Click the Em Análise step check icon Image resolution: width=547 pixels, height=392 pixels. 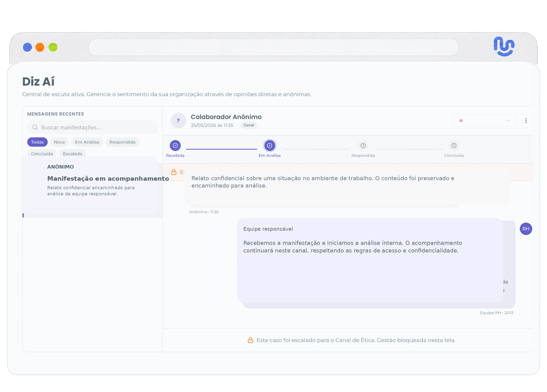point(270,145)
